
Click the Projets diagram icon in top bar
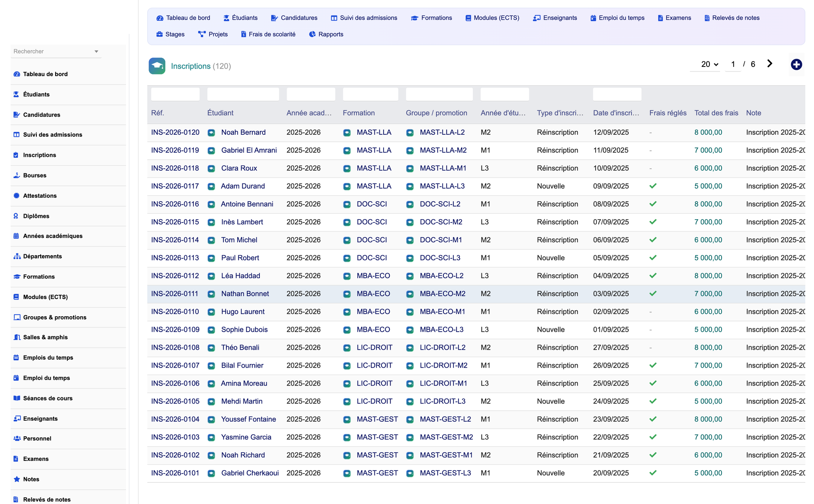coord(202,34)
